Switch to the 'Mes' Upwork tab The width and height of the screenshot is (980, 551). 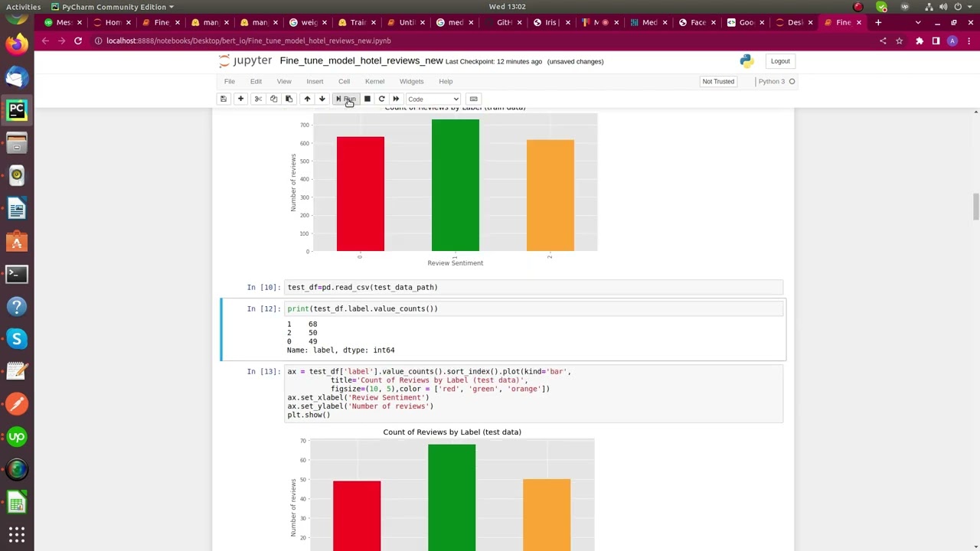[x=64, y=22]
